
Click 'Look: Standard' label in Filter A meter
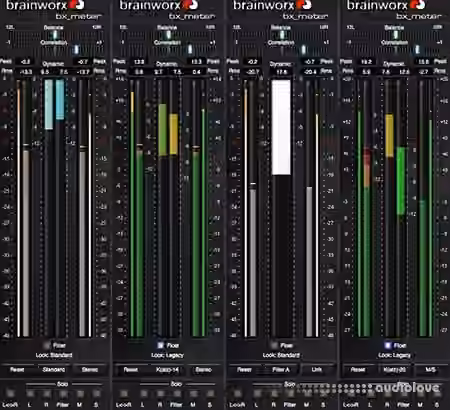click(281, 355)
